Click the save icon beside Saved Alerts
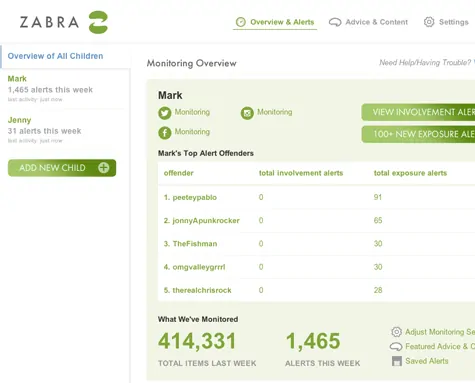 click(397, 361)
